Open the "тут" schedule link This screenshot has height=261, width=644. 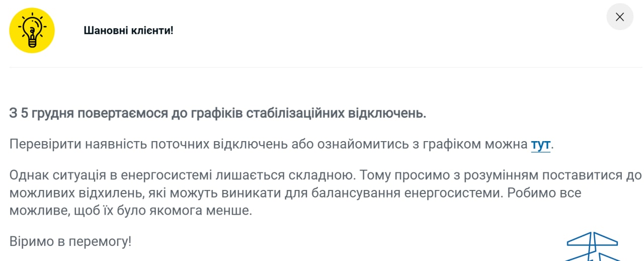click(x=540, y=145)
